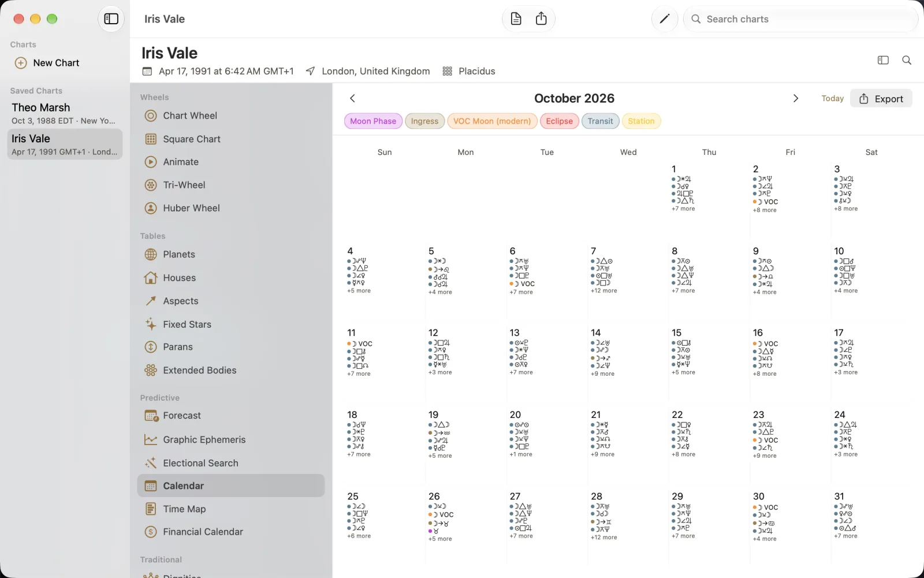
Task: Open Huber Wheel view
Action: point(231,208)
